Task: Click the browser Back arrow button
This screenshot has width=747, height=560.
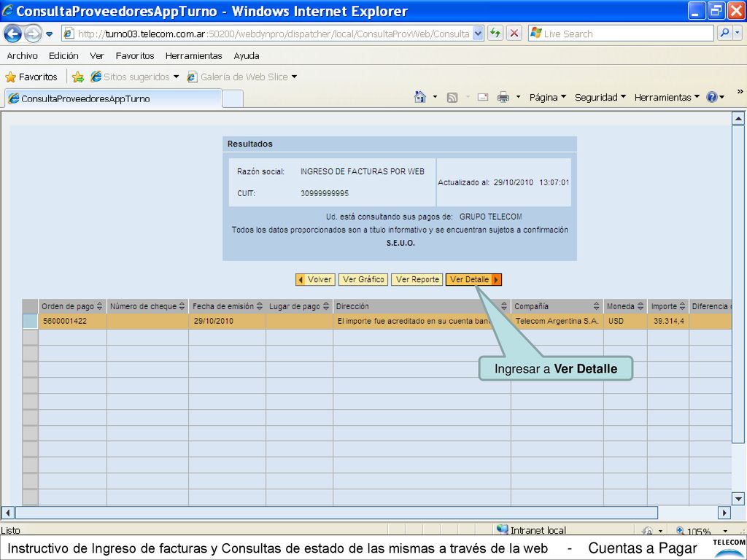Action: click(13, 34)
